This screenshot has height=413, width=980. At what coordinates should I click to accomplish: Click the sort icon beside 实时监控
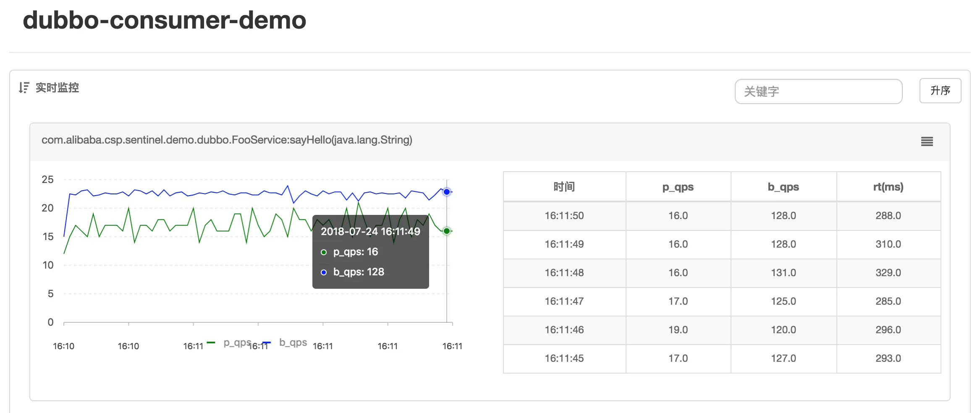(x=24, y=88)
